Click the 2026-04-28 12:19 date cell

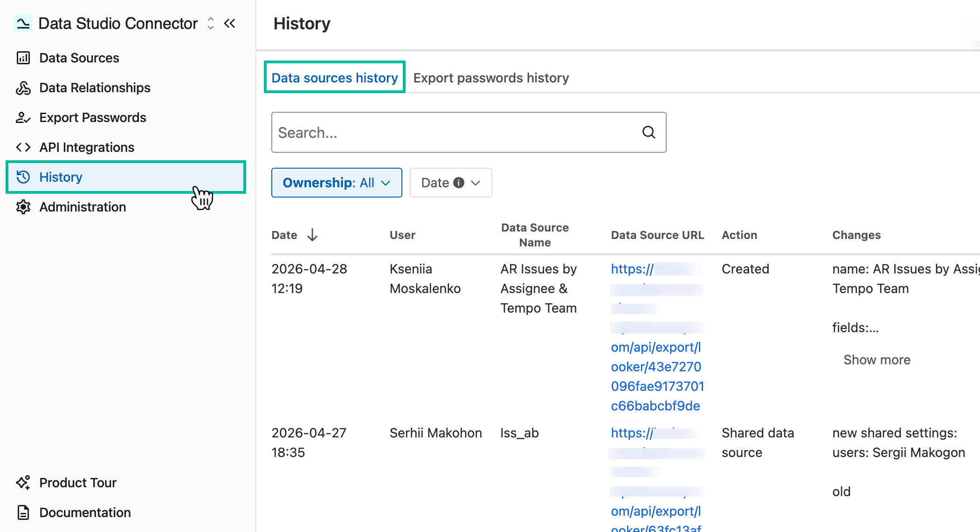click(x=309, y=279)
